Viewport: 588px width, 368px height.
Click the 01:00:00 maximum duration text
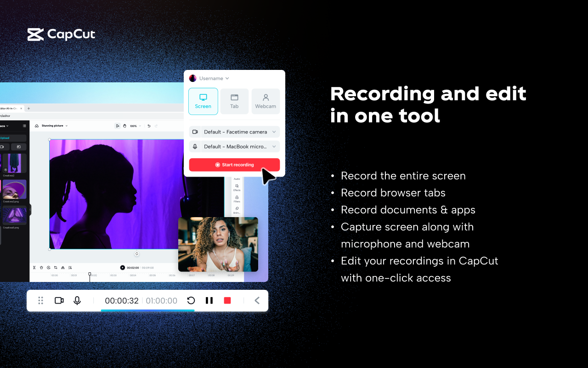coord(162,301)
